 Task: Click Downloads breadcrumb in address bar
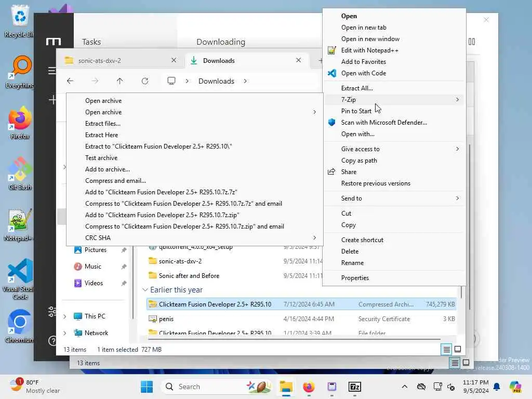coord(216,81)
